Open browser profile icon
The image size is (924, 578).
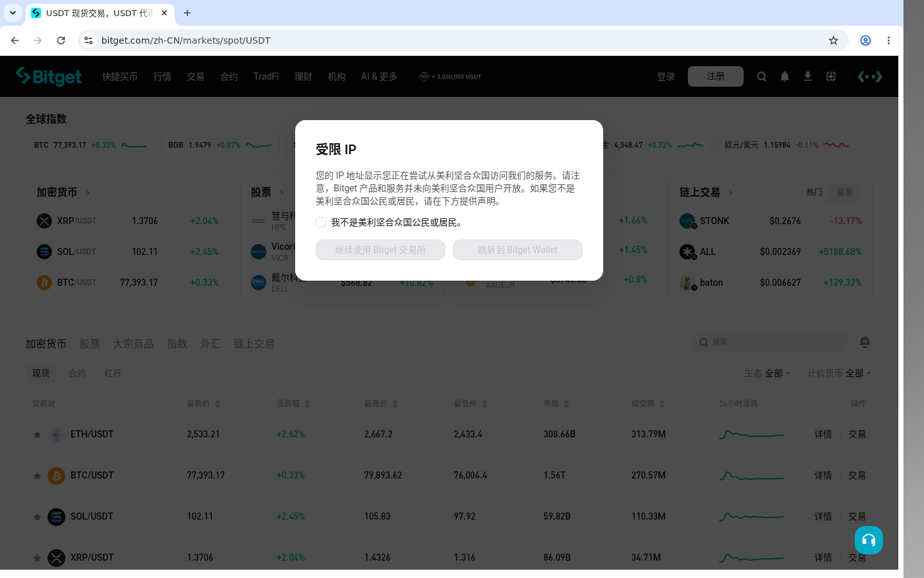[866, 40]
